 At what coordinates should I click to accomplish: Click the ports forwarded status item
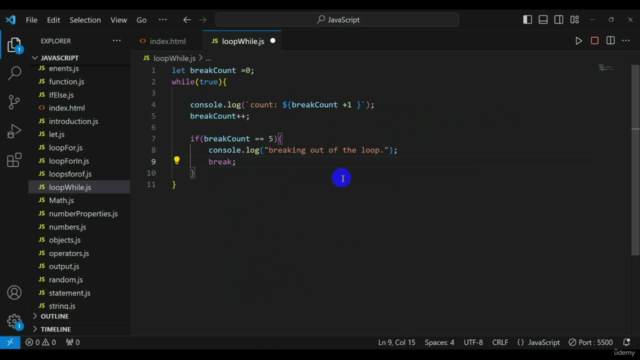(73, 342)
